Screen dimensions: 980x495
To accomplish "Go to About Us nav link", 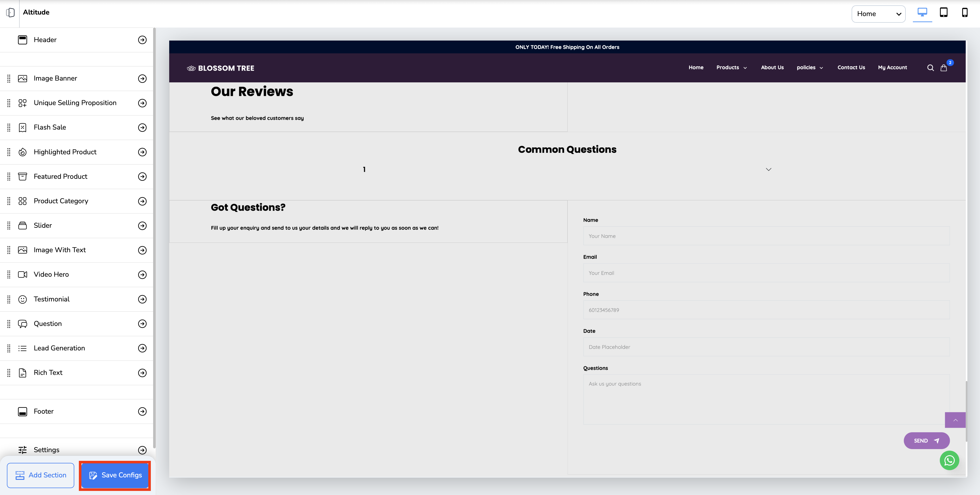I will click(772, 68).
